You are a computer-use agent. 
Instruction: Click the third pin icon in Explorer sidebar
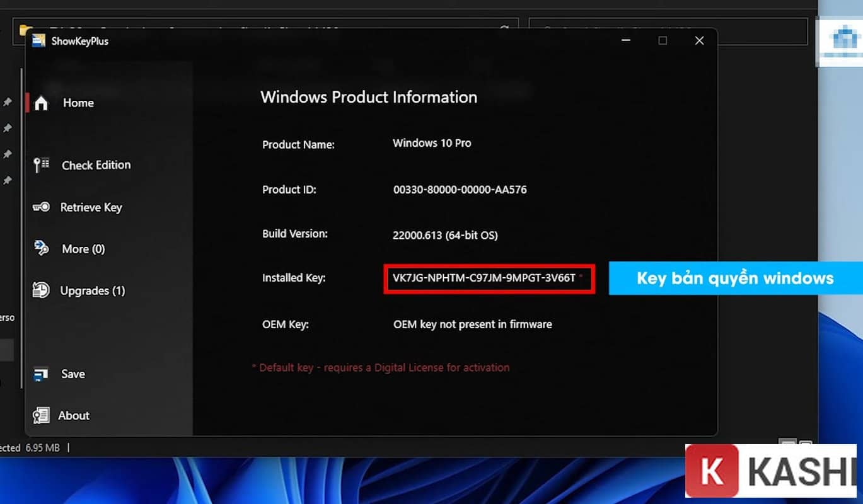click(7, 154)
